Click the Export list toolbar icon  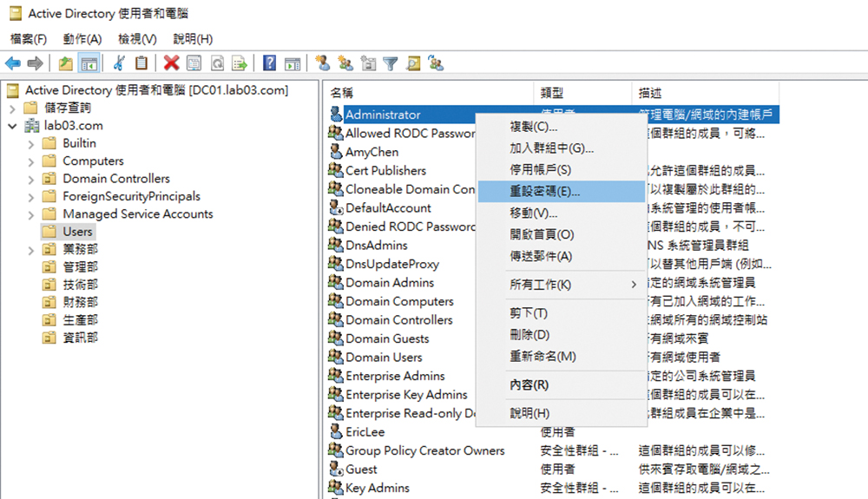pyautogui.click(x=240, y=63)
